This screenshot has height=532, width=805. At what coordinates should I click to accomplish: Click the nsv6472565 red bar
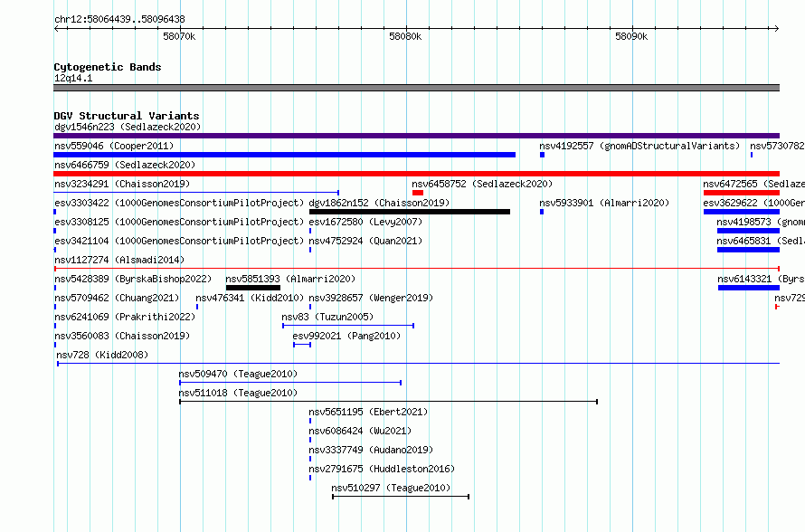pyautogui.click(x=742, y=193)
